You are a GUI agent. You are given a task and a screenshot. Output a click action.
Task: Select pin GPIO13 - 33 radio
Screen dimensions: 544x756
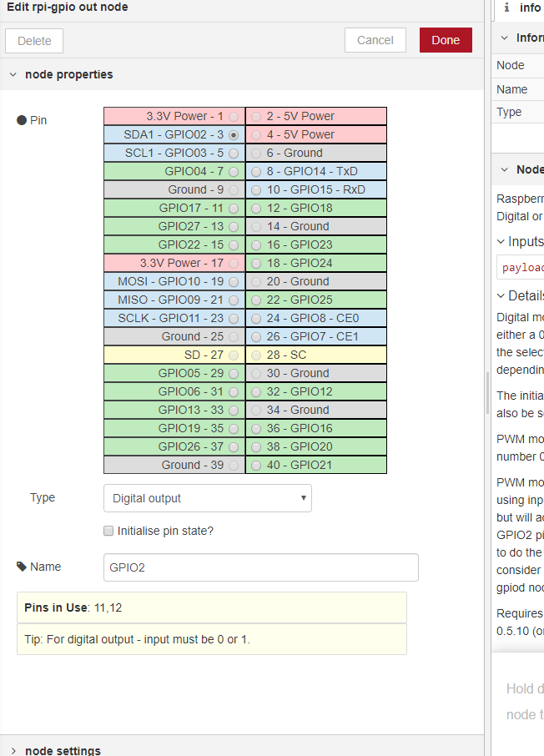point(234,411)
